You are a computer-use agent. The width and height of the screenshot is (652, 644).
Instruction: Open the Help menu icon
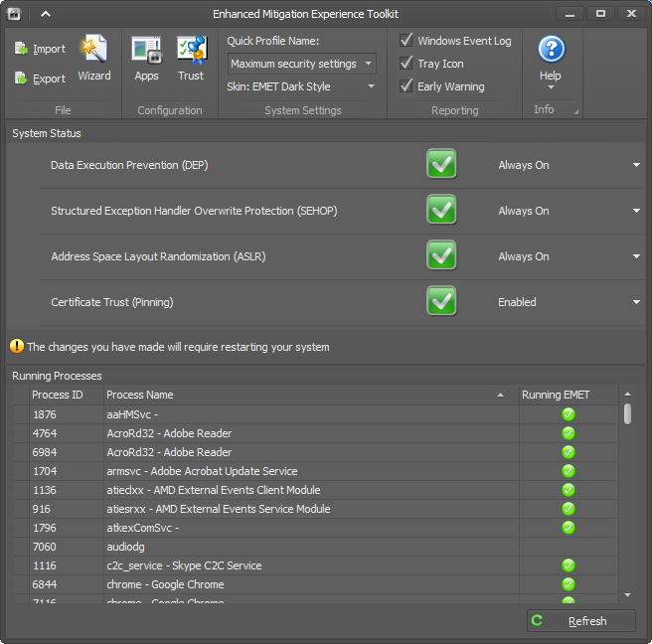point(551,49)
